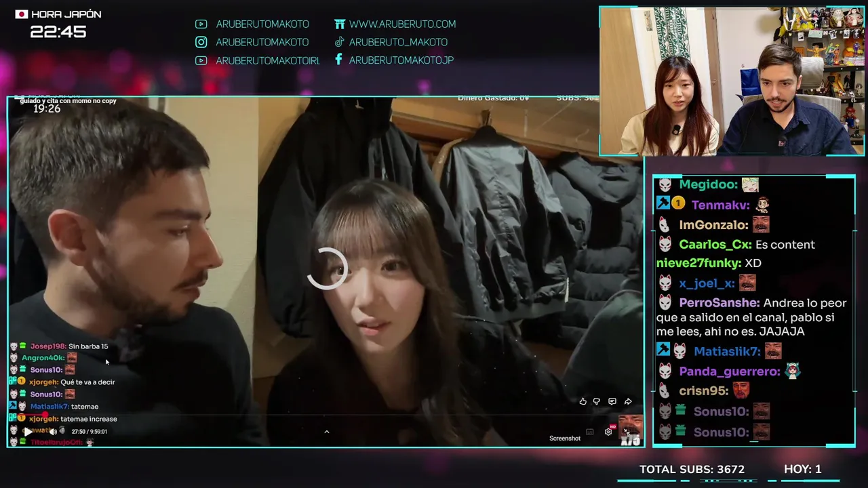Click the fox mask badge beside Caarlos_Cx
868x488 pixels.
pyautogui.click(x=665, y=244)
